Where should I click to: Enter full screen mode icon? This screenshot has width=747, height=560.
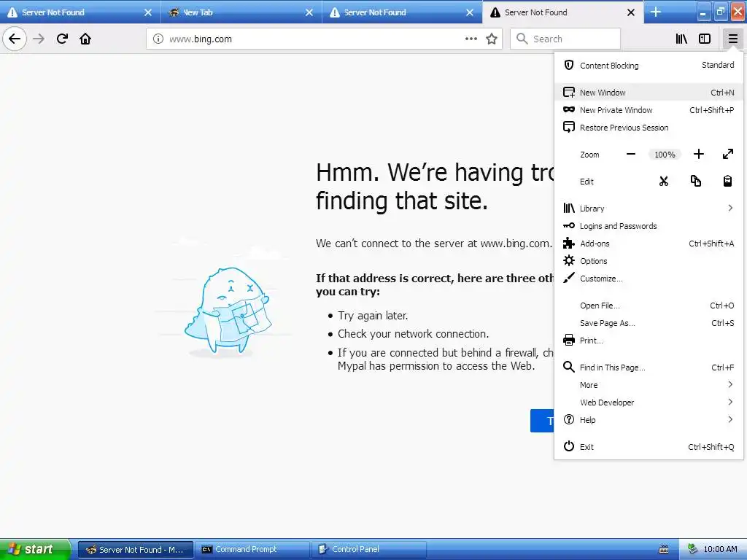pyautogui.click(x=727, y=155)
